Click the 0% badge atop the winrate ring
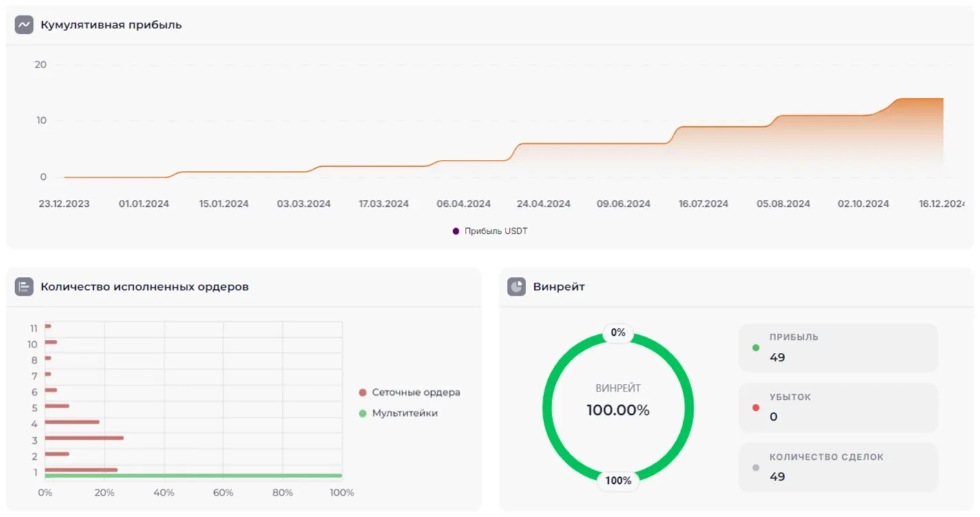Viewport: 980px width, 517px height. click(x=618, y=333)
